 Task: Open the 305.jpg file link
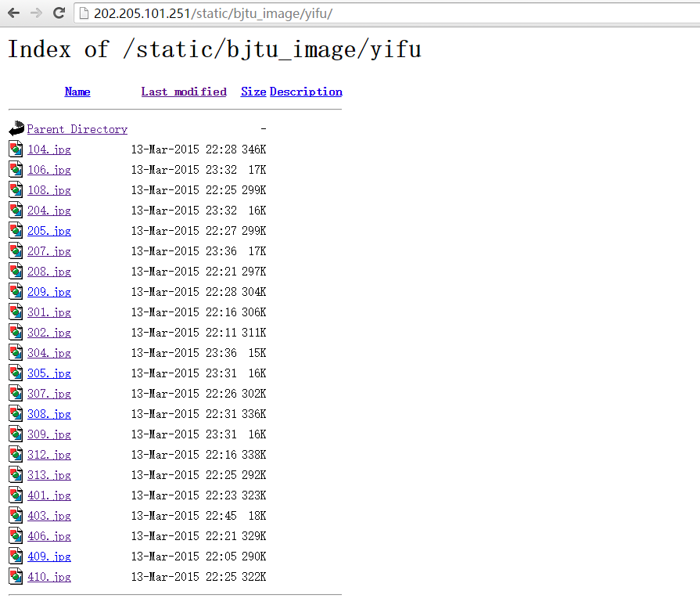click(x=49, y=373)
